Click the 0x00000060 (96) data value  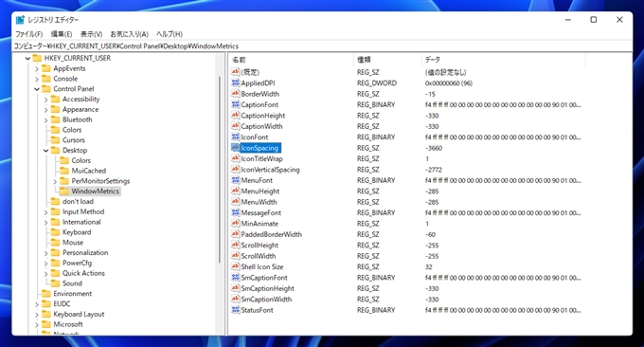click(449, 83)
